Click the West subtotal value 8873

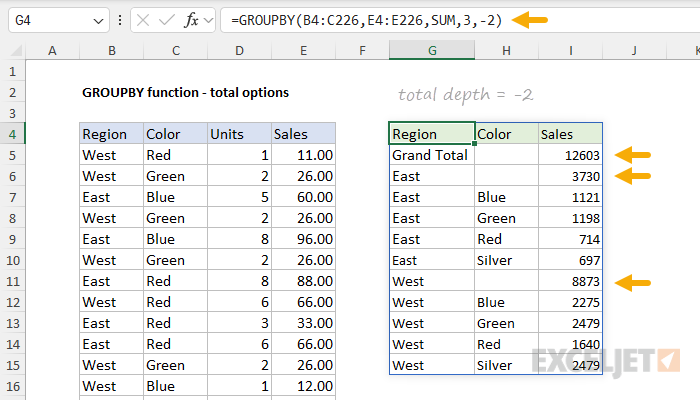click(571, 281)
